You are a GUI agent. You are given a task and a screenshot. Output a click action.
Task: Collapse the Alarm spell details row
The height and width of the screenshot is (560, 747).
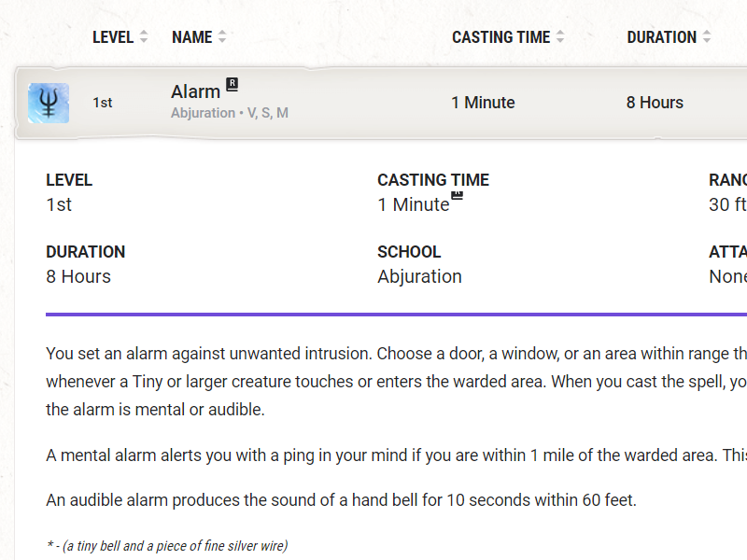[373, 103]
